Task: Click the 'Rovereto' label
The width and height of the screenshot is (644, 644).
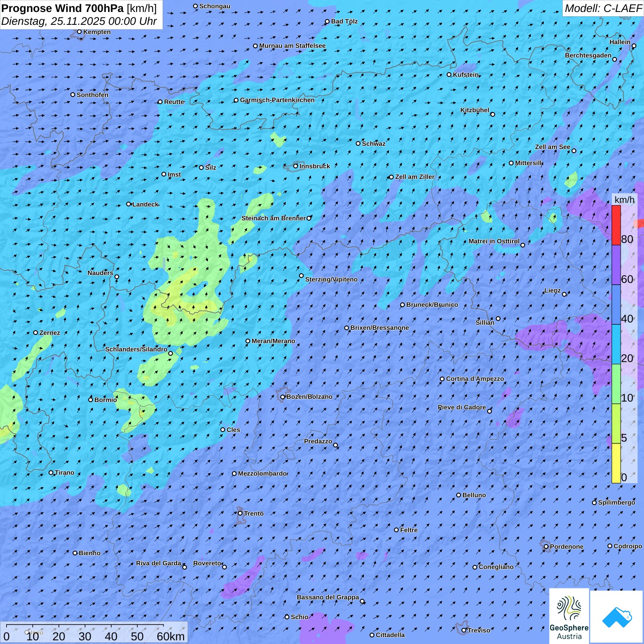Action: 207,563
